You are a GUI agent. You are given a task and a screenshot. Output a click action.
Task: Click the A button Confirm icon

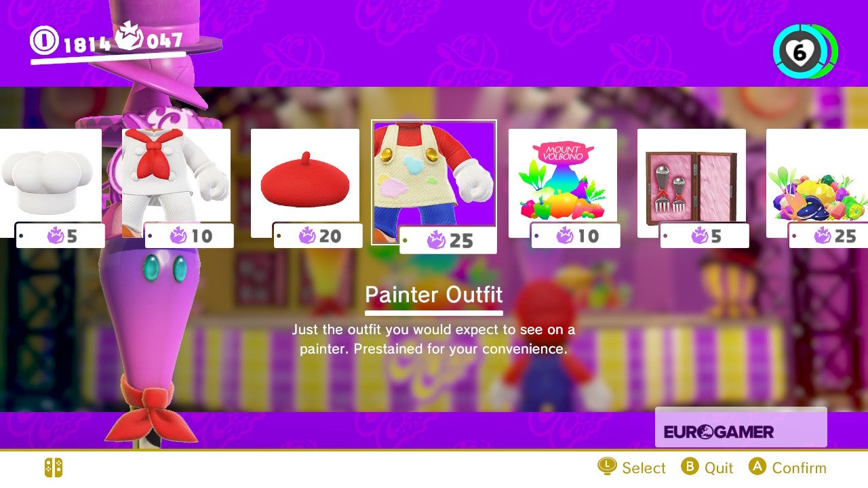(757, 466)
